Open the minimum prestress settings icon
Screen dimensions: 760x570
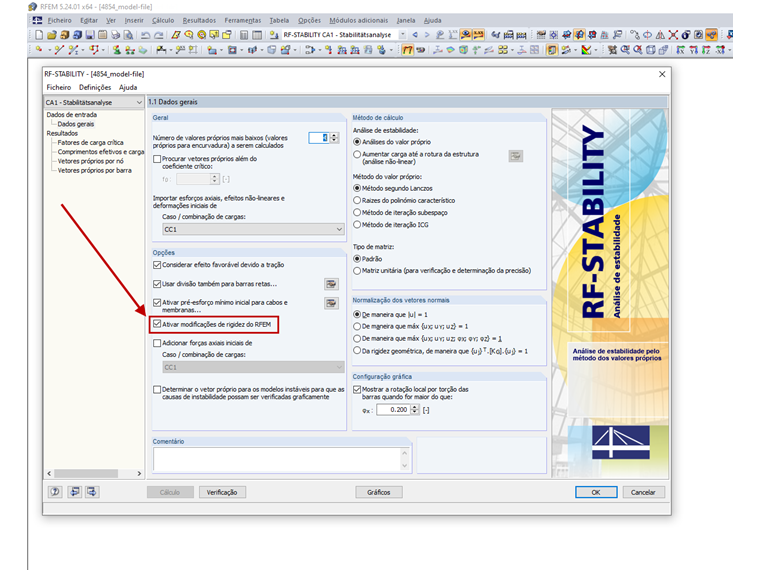coord(331,303)
